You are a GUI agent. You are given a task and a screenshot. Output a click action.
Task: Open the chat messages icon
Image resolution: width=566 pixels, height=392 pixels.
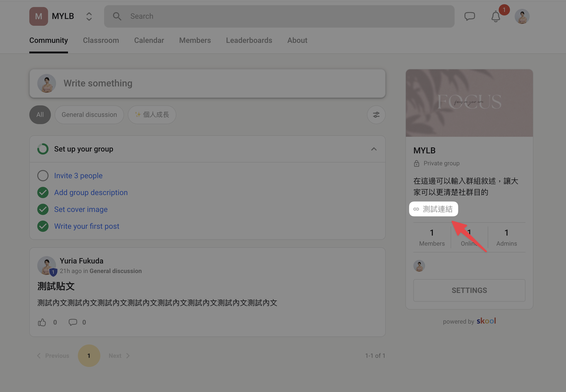click(469, 16)
